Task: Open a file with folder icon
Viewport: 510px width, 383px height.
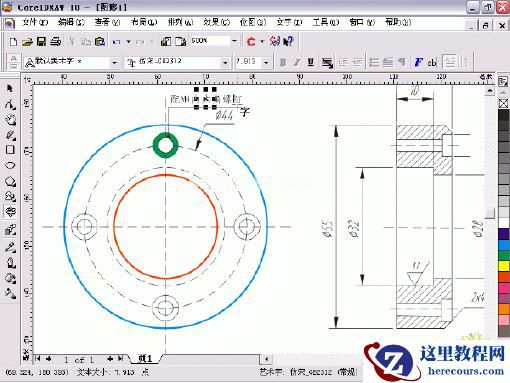Action: (27, 42)
